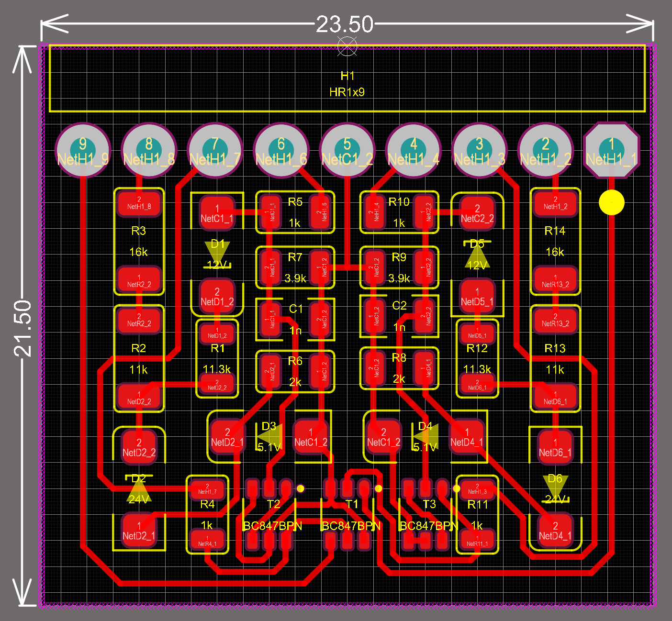This screenshot has height=621, width=672.
Task: Click the T3 designator text
Action: (x=429, y=504)
